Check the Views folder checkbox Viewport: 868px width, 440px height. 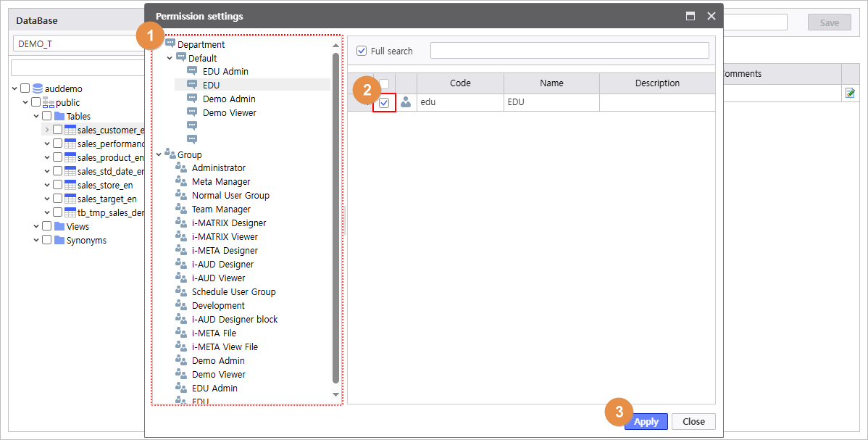[47, 226]
